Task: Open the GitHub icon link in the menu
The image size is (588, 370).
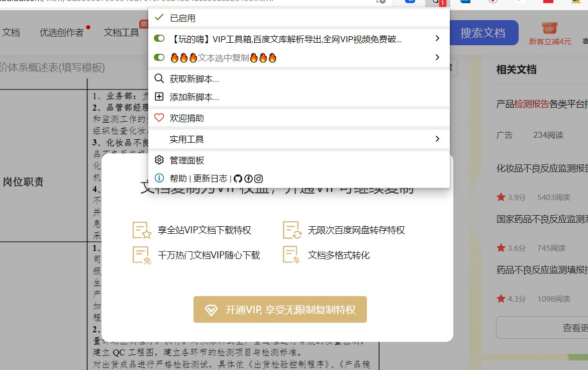Action: [238, 178]
